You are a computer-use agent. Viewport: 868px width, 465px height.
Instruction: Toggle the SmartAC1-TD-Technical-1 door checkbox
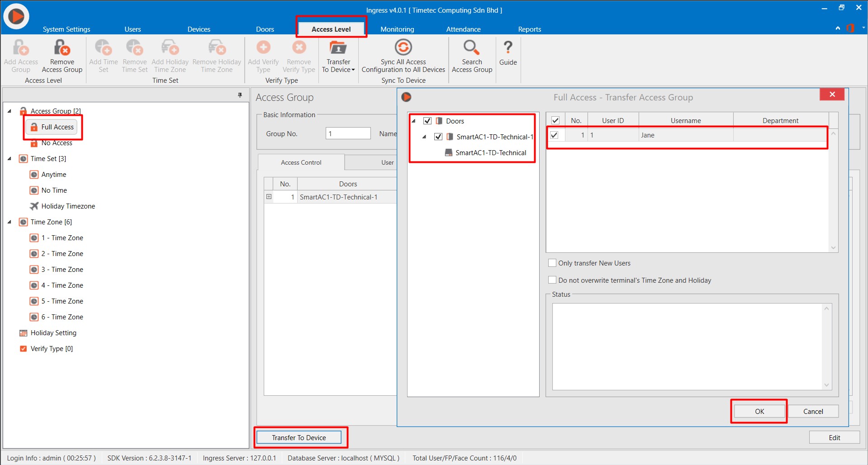(x=438, y=137)
